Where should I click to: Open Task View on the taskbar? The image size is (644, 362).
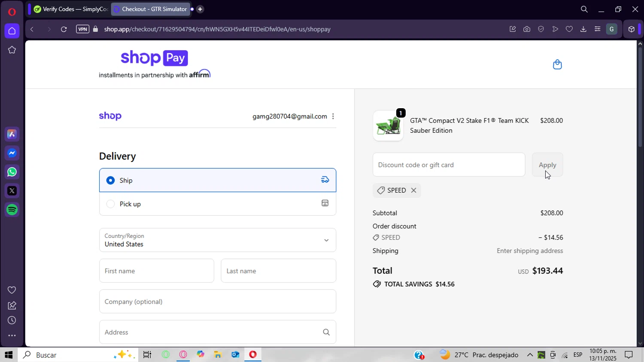click(147, 355)
